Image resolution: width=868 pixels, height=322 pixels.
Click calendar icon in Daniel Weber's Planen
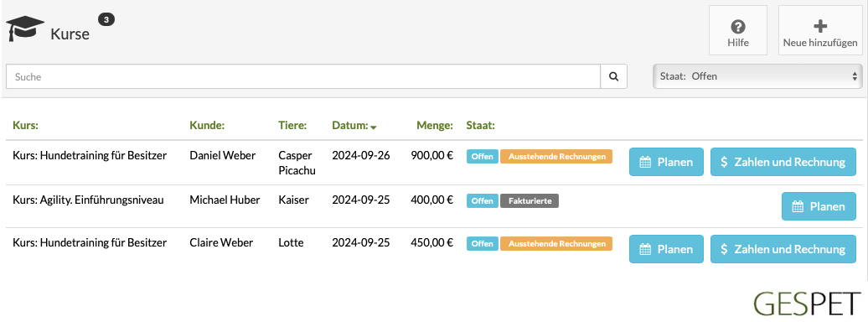click(645, 162)
